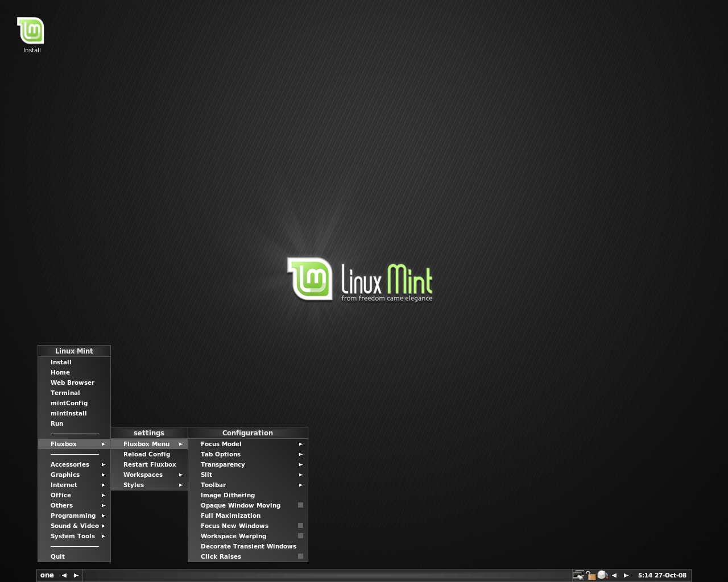Enable Full Maximization in Configuration menu

tap(248, 516)
